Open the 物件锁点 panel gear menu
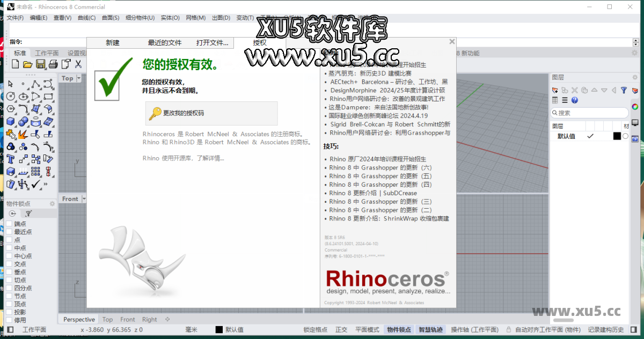 pyautogui.click(x=52, y=203)
